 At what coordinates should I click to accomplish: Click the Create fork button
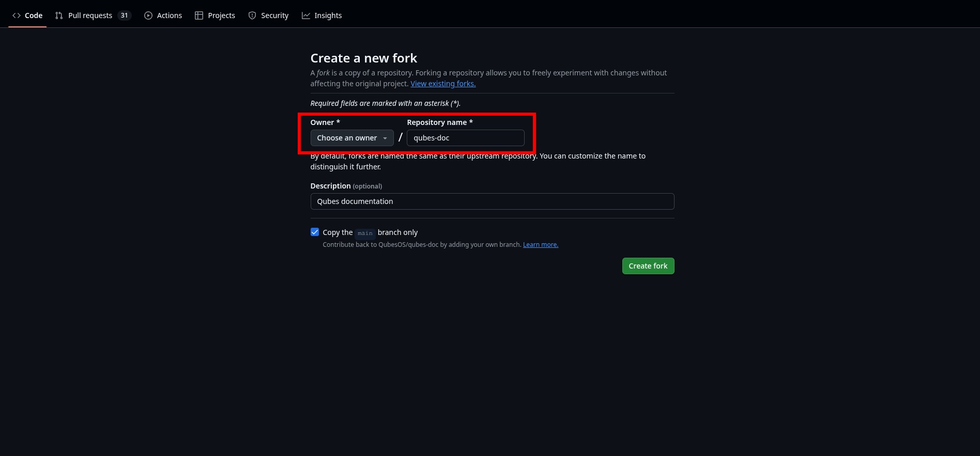point(648,265)
